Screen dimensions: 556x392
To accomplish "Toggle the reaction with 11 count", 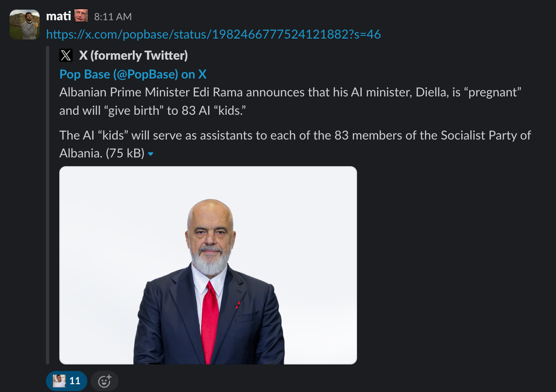I will click(x=66, y=381).
